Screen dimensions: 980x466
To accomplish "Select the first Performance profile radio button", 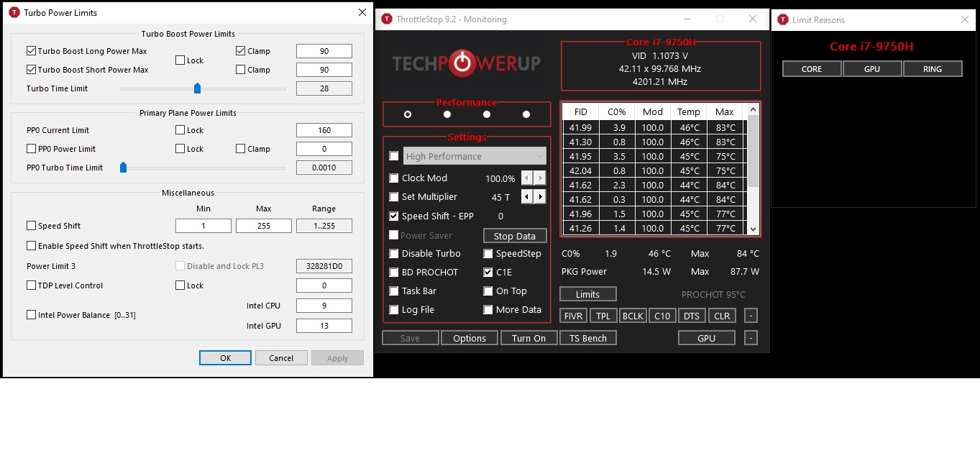I will pos(408,114).
